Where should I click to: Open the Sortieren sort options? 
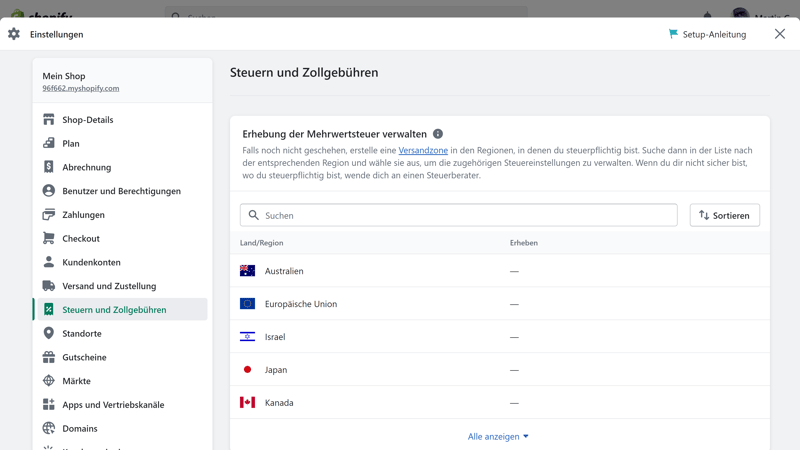tap(724, 215)
